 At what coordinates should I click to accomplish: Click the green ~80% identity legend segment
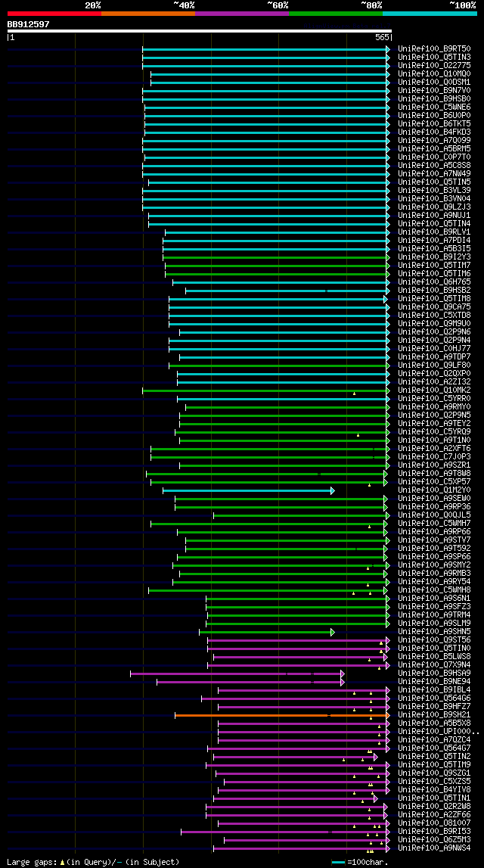click(x=336, y=14)
